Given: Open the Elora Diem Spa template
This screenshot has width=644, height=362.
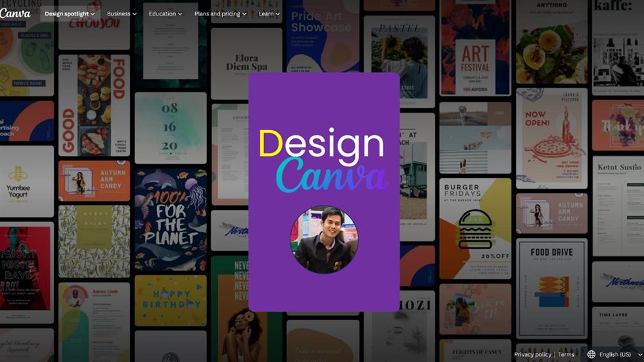Looking at the screenshot, I should 247,64.
